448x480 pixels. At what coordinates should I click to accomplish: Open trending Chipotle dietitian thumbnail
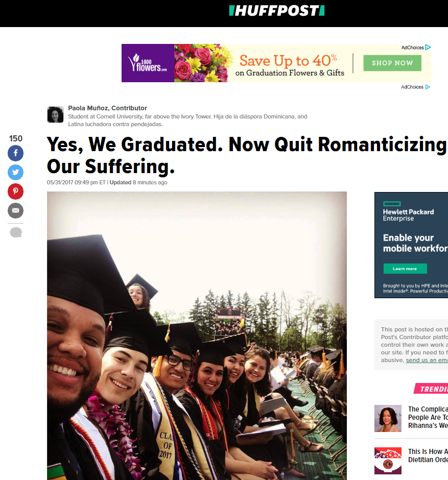click(x=388, y=461)
